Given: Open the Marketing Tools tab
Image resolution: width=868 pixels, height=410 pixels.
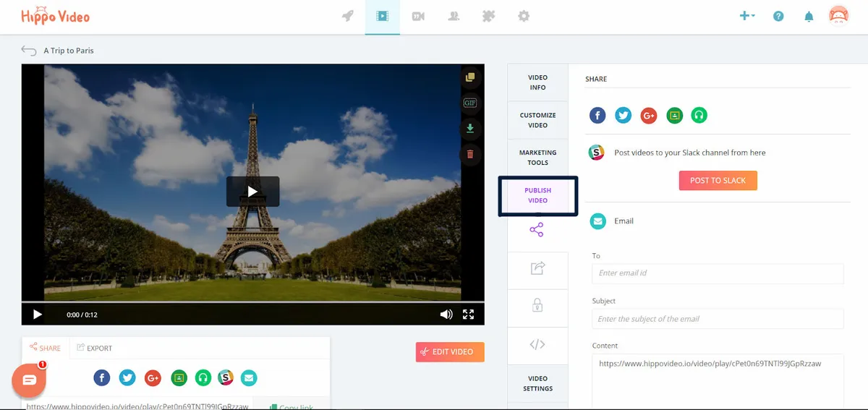Looking at the screenshot, I should coord(537,158).
